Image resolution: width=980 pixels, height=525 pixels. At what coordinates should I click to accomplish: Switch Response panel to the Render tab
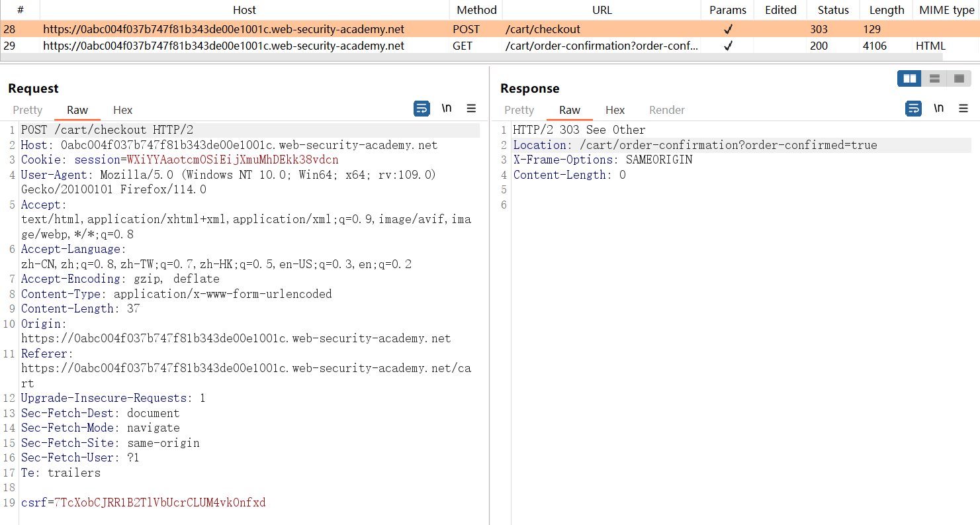pyautogui.click(x=666, y=110)
